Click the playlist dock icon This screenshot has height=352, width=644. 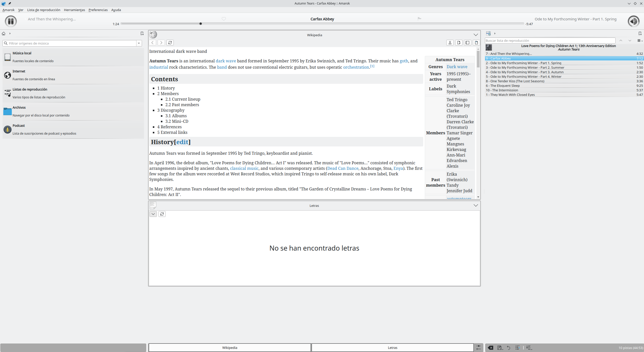tap(488, 33)
